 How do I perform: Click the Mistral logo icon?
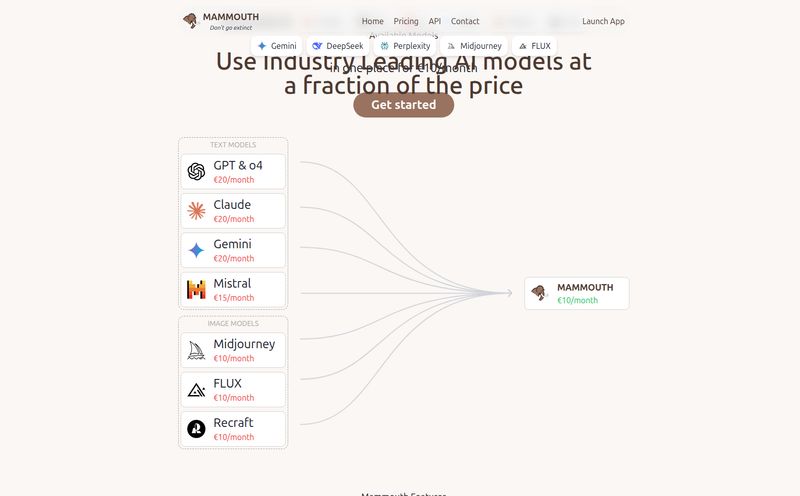point(196,289)
